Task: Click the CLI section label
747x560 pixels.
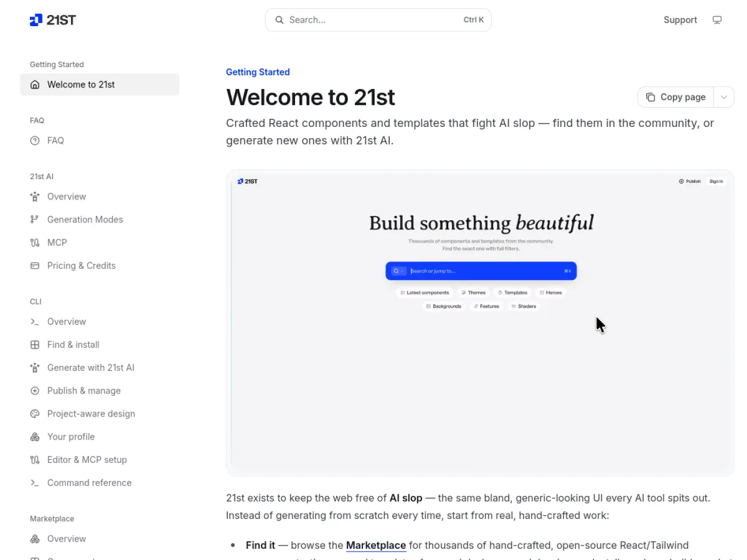Action: (35, 302)
